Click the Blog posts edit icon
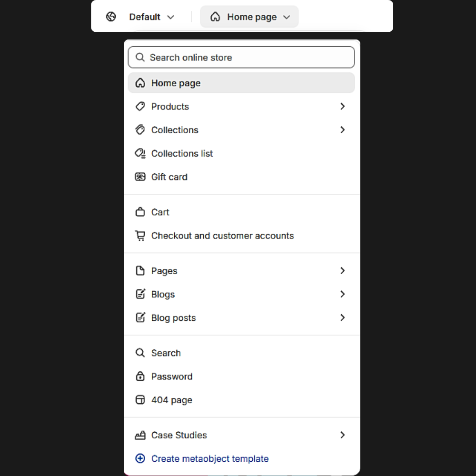This screenshot has width=476, height=476. [x=140, y=317]
